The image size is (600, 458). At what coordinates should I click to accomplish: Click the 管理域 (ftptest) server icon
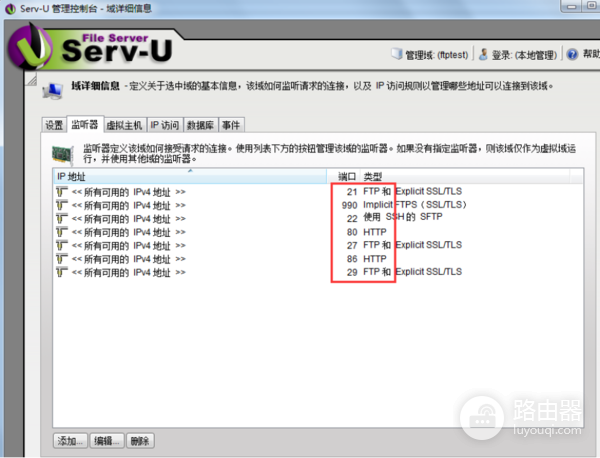tap(396, 54)
